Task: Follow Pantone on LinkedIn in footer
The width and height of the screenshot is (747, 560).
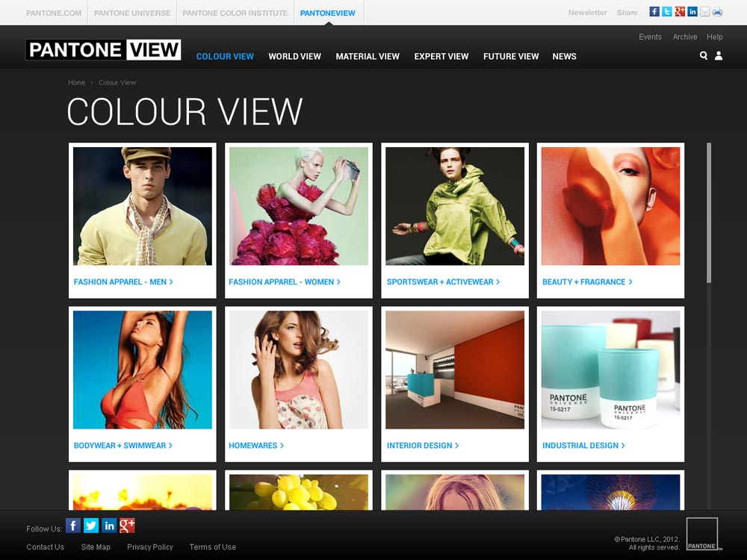Action: pos(109,526)
